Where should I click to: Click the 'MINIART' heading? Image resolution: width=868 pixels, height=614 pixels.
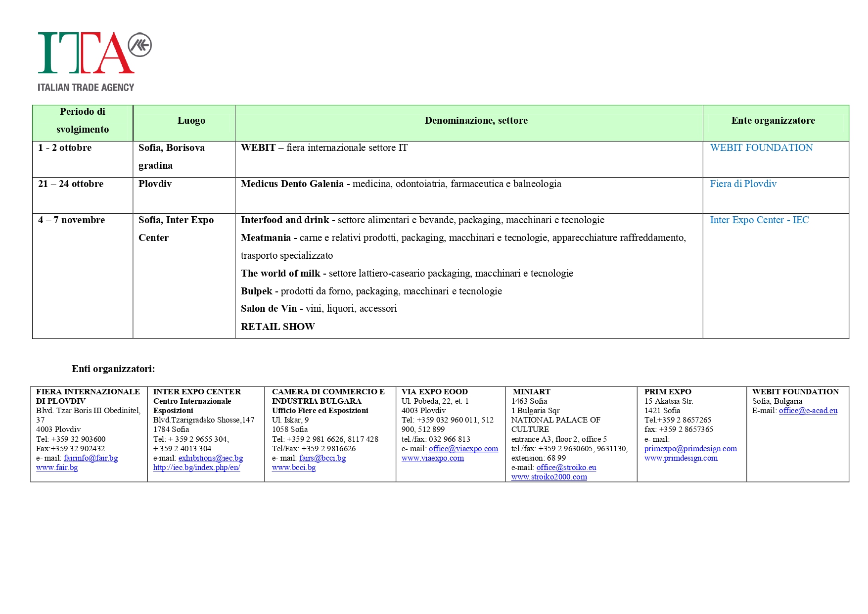click(532, 392)
